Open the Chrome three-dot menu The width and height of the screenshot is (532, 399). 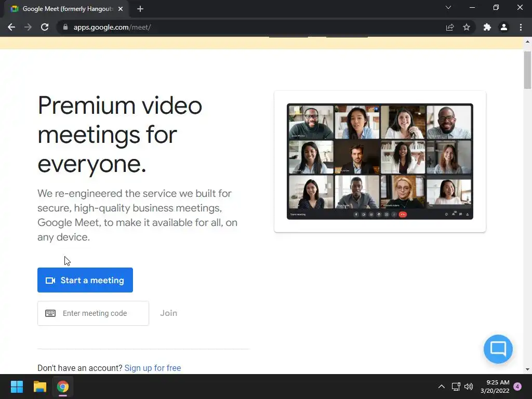(521, 27)
